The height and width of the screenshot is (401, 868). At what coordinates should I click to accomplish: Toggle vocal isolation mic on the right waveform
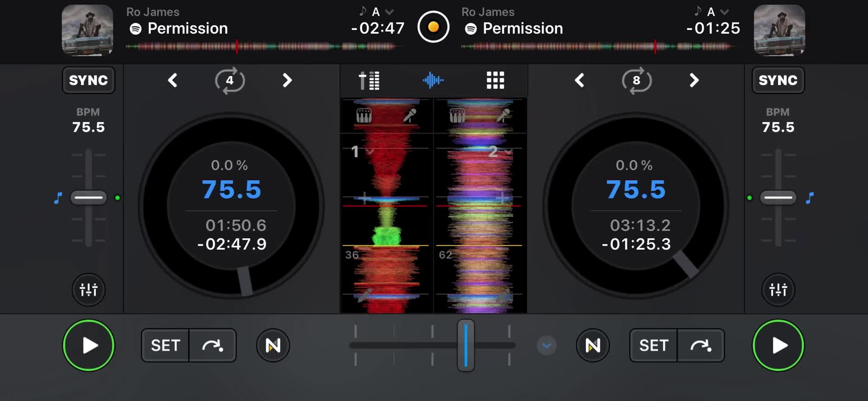(x=503, y=116)
